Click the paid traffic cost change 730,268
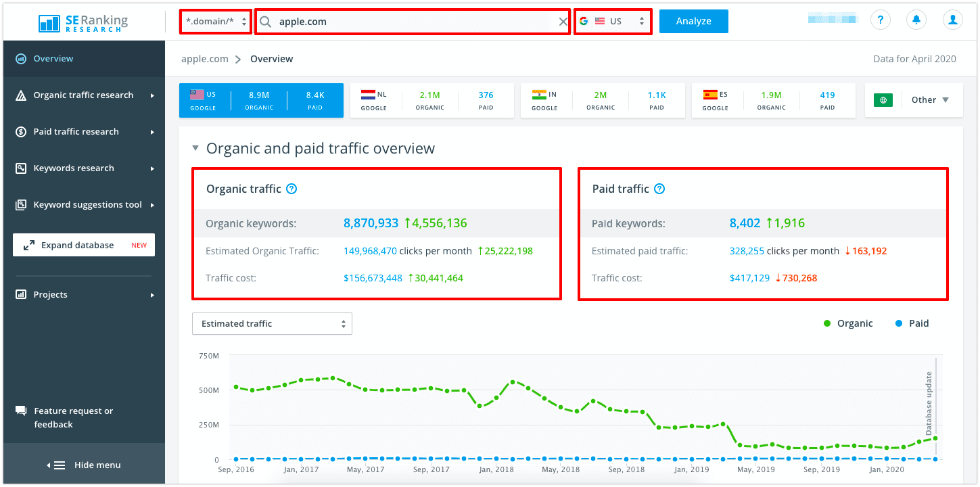 [x=796, y=278]
